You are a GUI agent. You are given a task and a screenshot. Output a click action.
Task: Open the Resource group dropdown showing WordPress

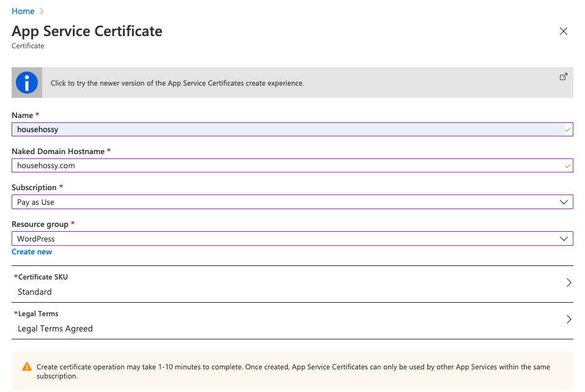(292, 239)
